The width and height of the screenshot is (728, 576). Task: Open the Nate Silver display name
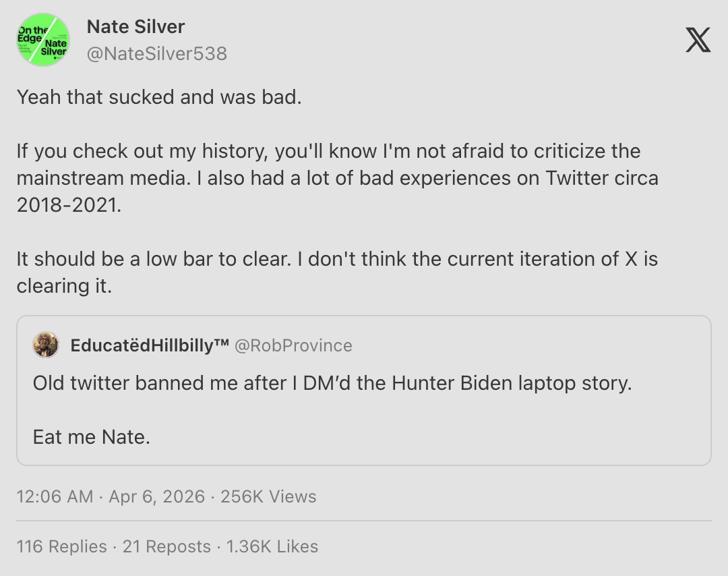click(135, 27)
